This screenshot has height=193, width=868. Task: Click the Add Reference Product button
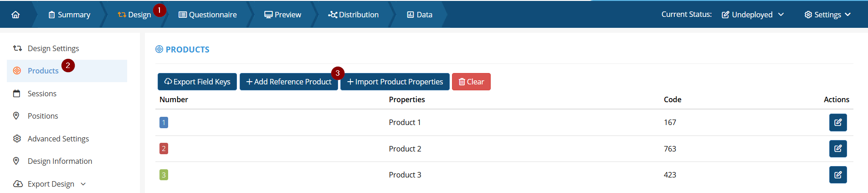coord(288,82)
